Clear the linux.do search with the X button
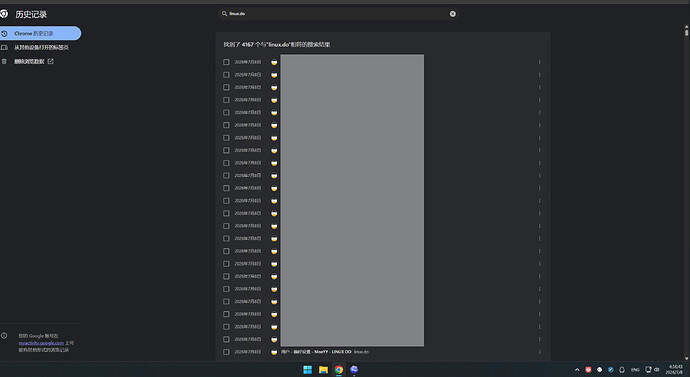This screenshot has height=377, width=690. pos(452,14)
